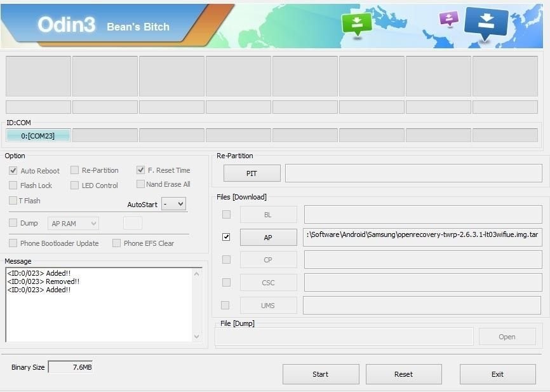550x392 pixels.
Task: Start the flashing process
Action: pos(321,374)
